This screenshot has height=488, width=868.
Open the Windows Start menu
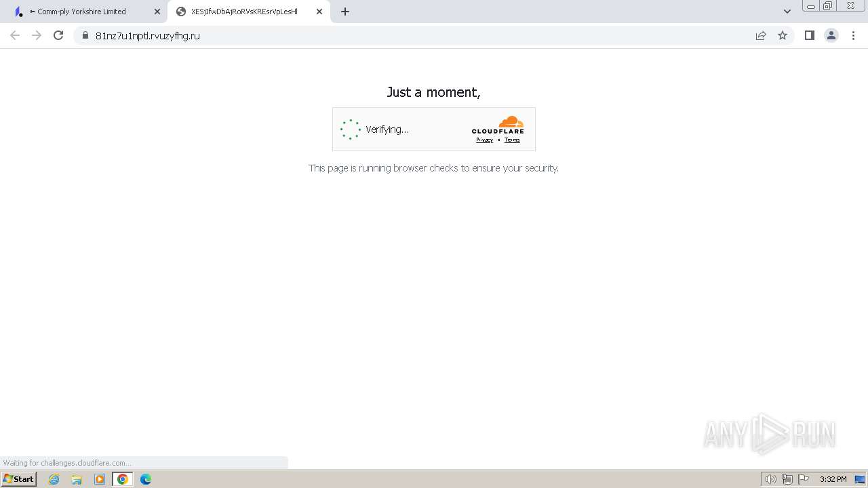(19, 479)
